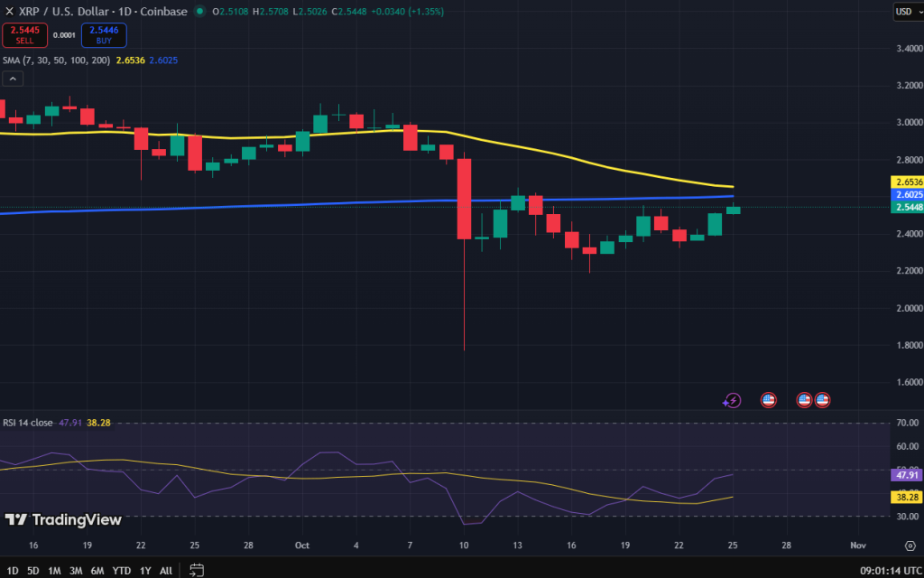Click the 30.00 RSI axis level
Image resolution: width=924 pixels, height=578 pixels.
click(x=906, y=517)
